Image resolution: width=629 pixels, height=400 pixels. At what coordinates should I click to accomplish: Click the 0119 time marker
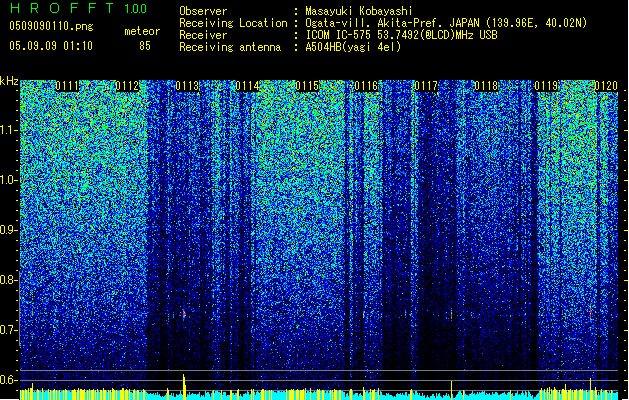pyautogui.click(x=546, y=86)
